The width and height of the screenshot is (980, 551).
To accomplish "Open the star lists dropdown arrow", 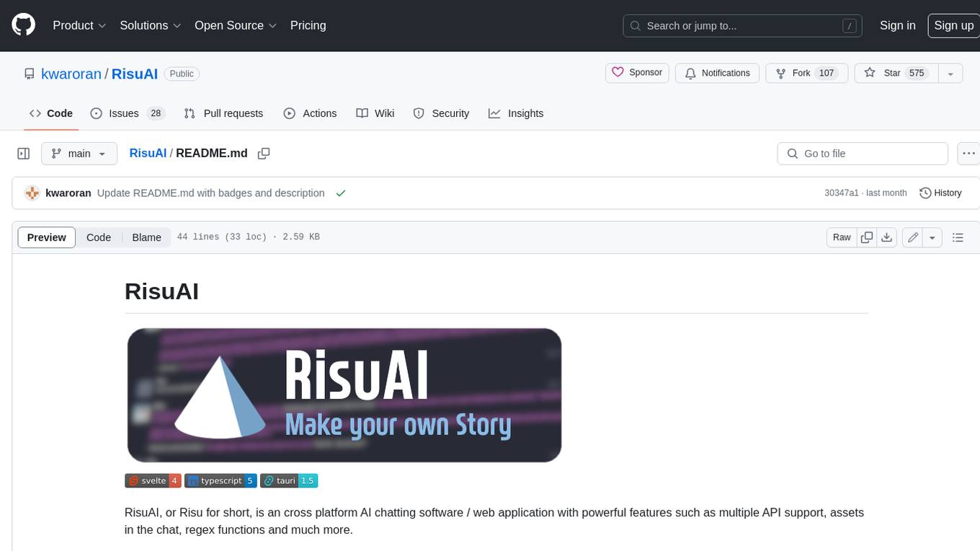I will [x=950, y=73].
